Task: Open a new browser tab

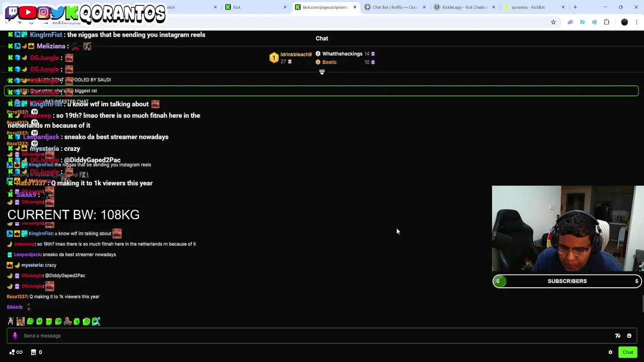Action: pyautogui.click(x=575, y=7)
